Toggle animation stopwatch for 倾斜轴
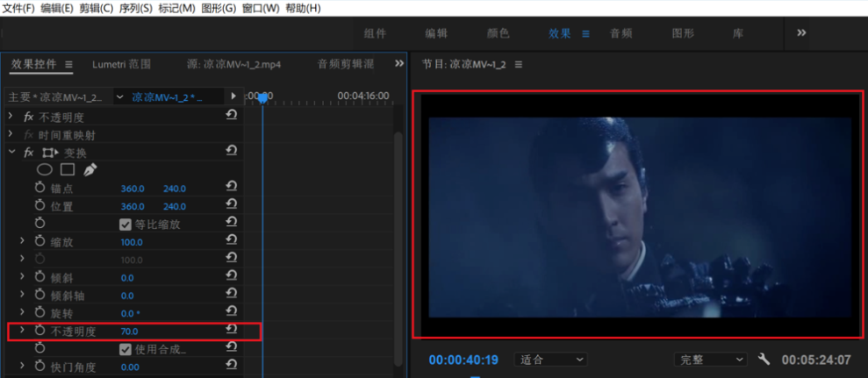The image size is (868, 378). 39,295
